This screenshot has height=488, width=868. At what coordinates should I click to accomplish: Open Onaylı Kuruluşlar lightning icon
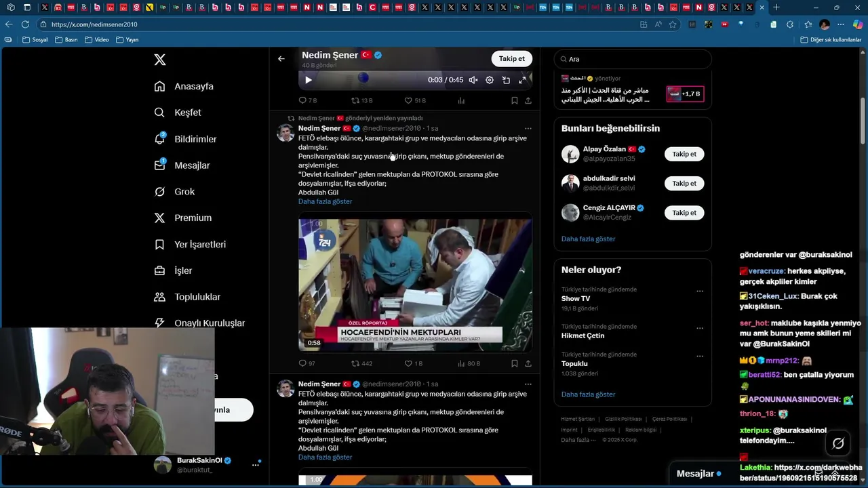coord(159,323)
